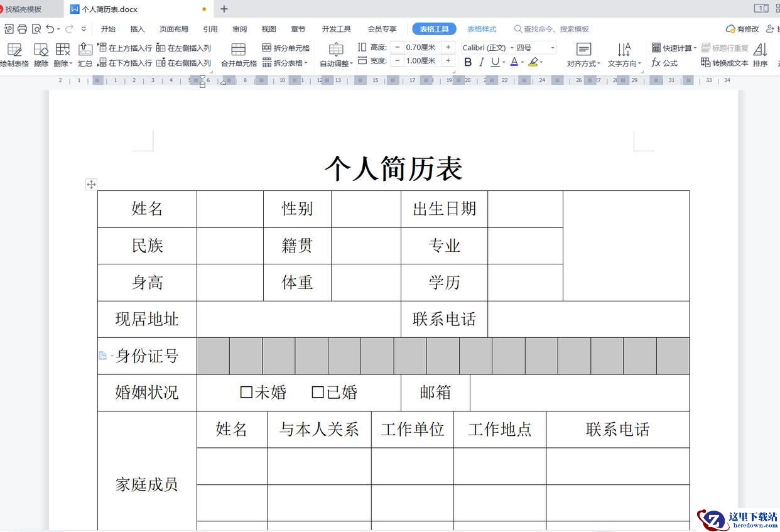Open the 插入 (Insert) tab
Image resolution: width=780 pixels, height=532 pixels.
click(138, 29)
